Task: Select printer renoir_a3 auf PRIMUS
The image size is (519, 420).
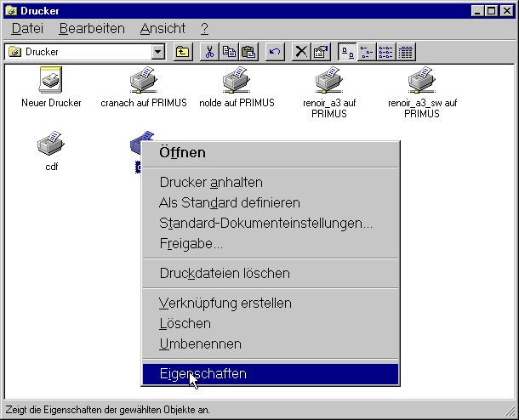Action: tap(329, 80)
